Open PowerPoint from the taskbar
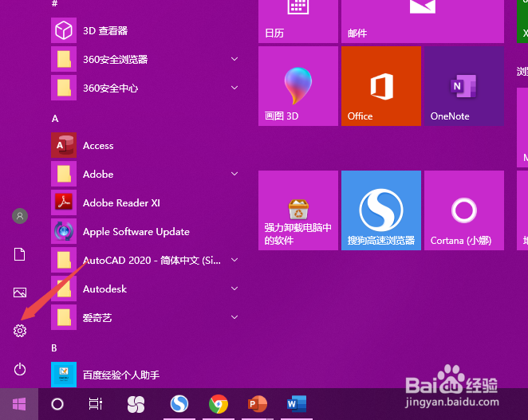Viewport: 528px width, 420px height. point(258,404)
